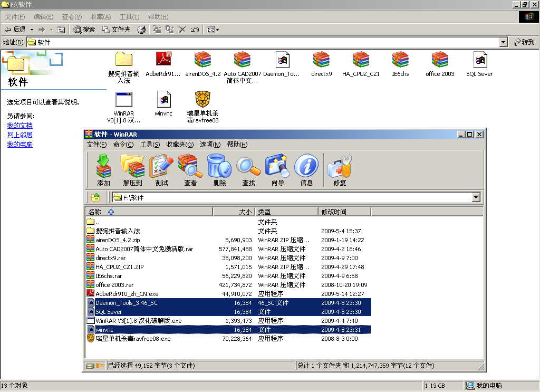Viewport: 540px width, 392px height.
Task: Open the Explorer Views dropdown button
Action: 213,30
